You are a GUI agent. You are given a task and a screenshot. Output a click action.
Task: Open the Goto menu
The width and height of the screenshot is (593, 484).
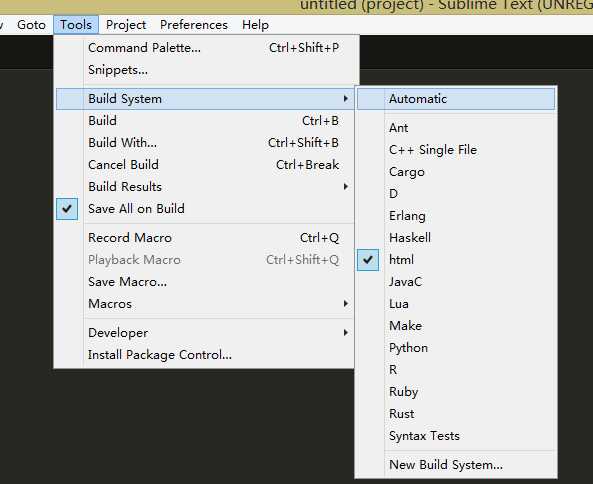(31, 25)
